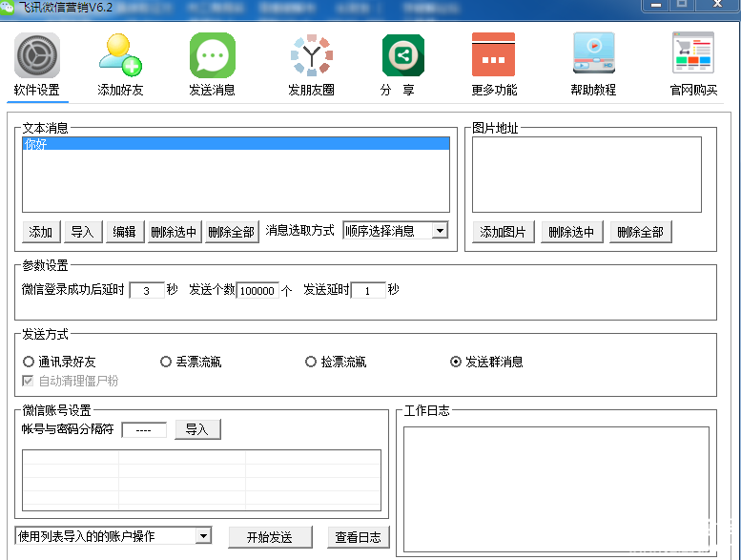Click the 添加图片 button

tap(503, 232)
